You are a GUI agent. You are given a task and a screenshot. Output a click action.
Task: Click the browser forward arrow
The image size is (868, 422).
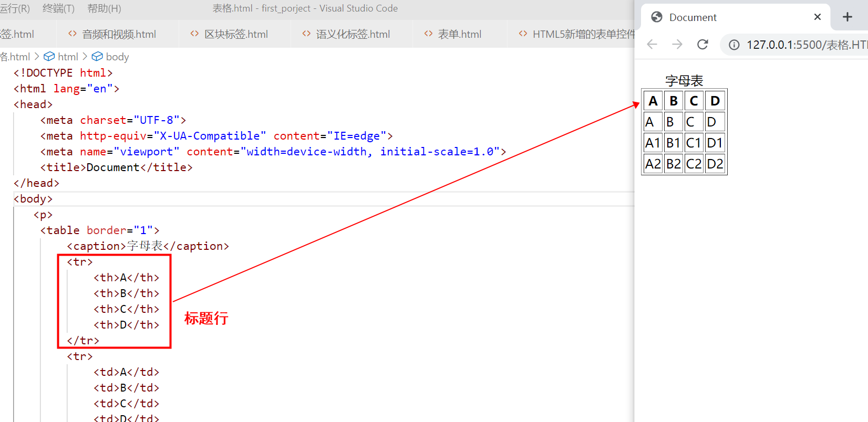[x=677, y=45]
